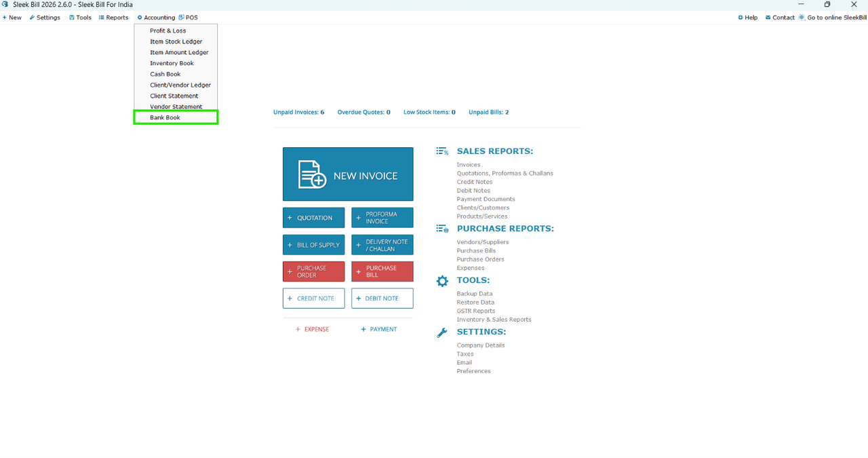868x458 pixels.
Task: Record a new Payment
Action: [379, 329]
